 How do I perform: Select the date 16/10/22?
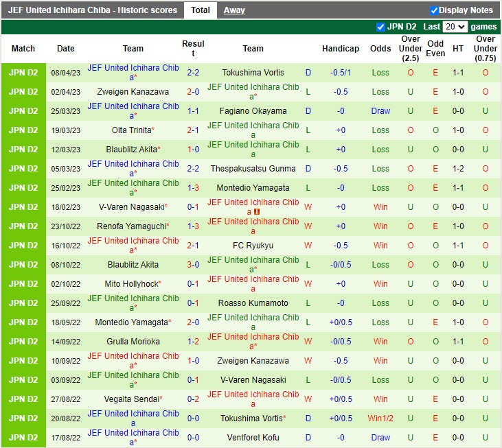(x=66, y=245)
